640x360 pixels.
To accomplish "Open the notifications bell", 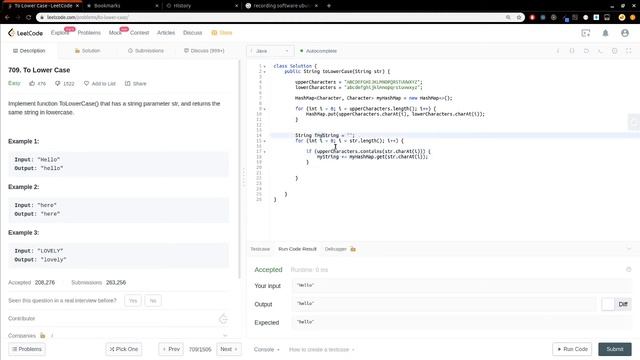I will click(605, 33).
